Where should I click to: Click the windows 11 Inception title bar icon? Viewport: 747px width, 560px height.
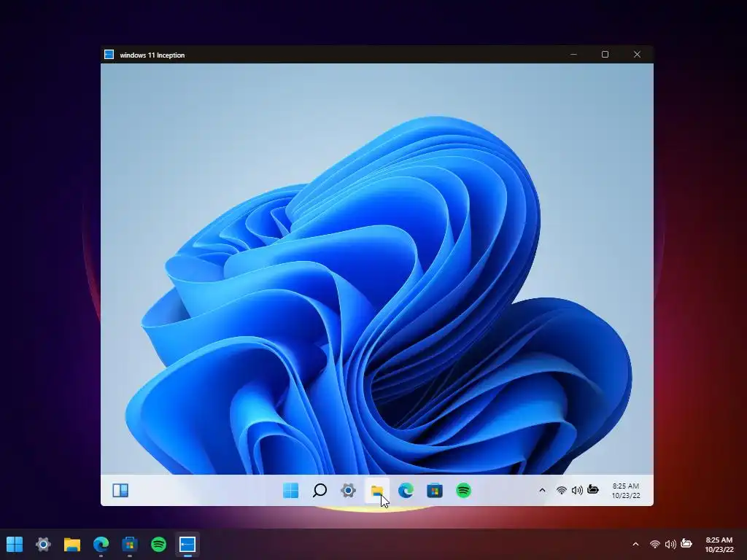[x=109, y=55]
